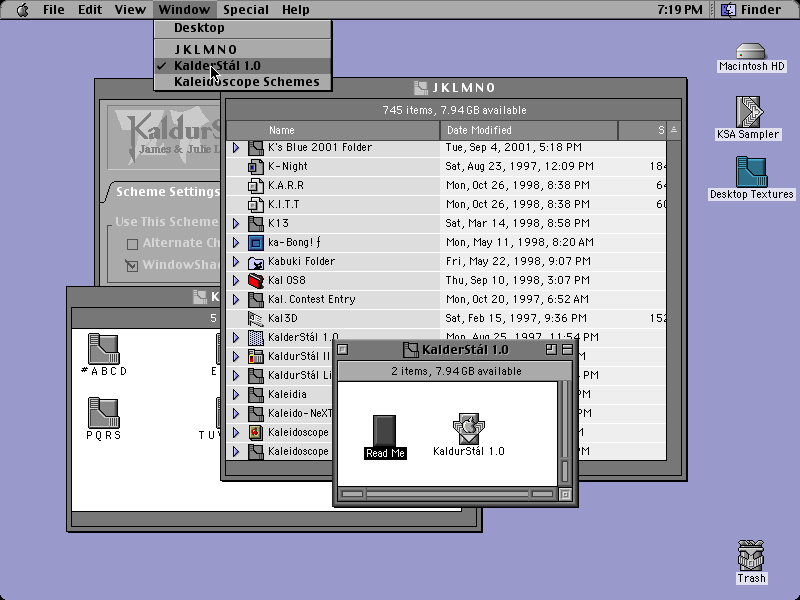The width and height of the screenshot is (800, 600).
Task: Expand the Kaleidia disclosure triangle
Action: click(x=236, y=394)
